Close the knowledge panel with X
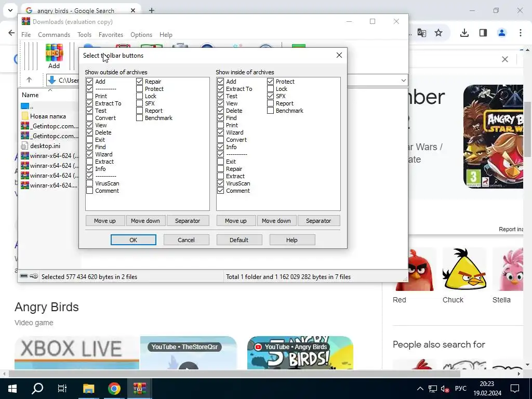Screen dimensions: 532x399 coord(505,59)
